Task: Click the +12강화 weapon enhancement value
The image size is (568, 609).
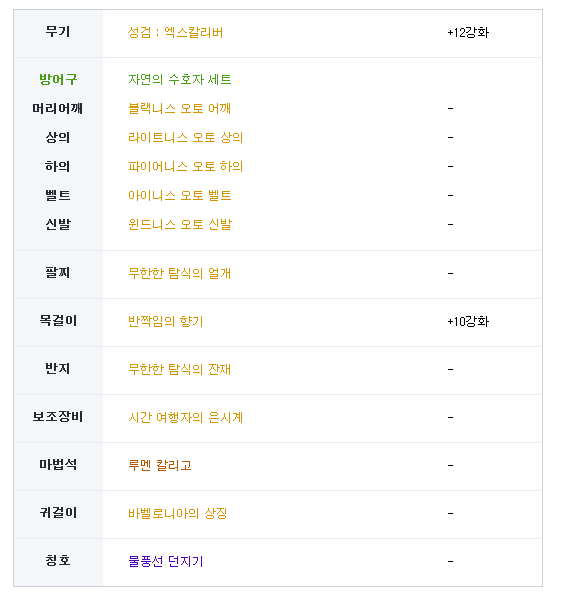Action: click(468, 33)
